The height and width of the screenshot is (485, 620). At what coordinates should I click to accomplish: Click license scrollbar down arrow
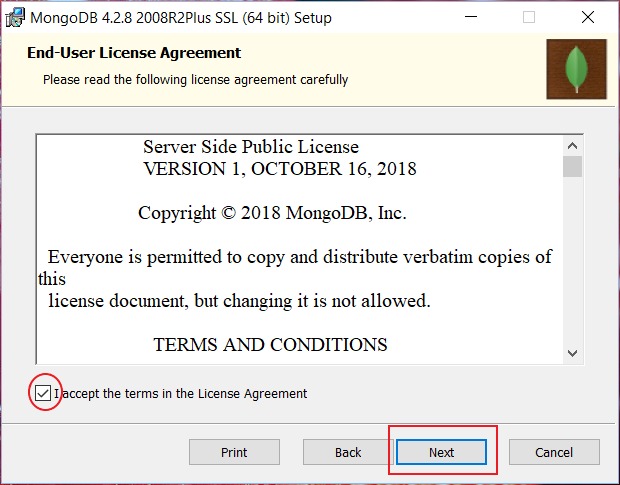[x=572, y=353]
